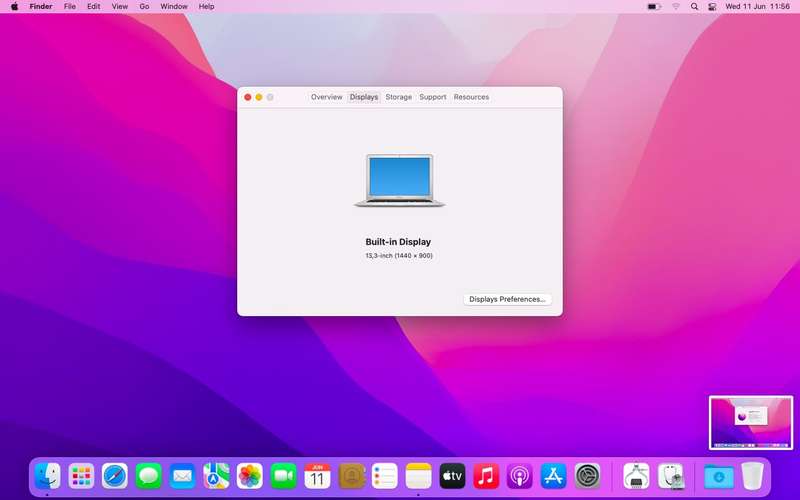Open System Preferences gear in the Dock
This screenshot has height=500, width=800.
tap(587, 476)
